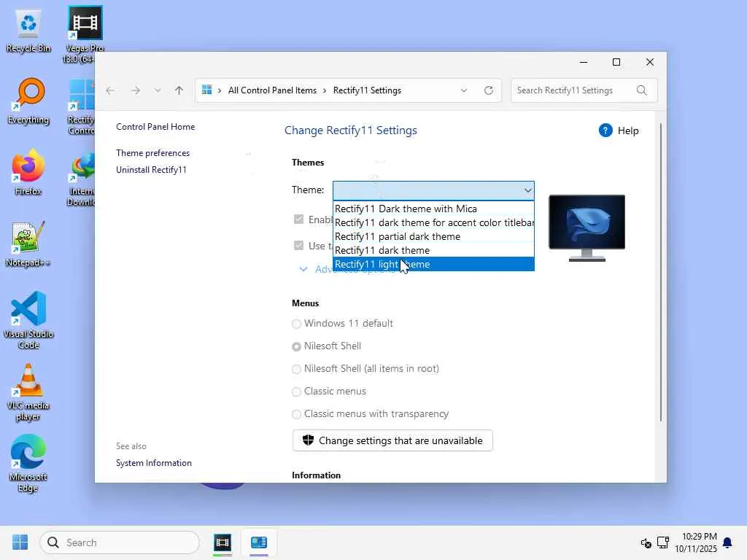Expand the Advanced options chevron
This screenshot has height=560, width=747.
[303, 269]
